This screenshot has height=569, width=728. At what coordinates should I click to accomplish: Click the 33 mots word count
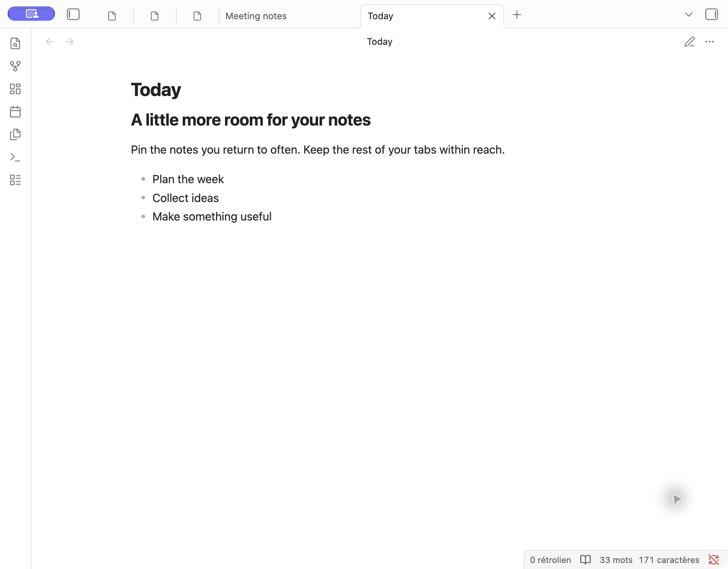click(616, 560)
